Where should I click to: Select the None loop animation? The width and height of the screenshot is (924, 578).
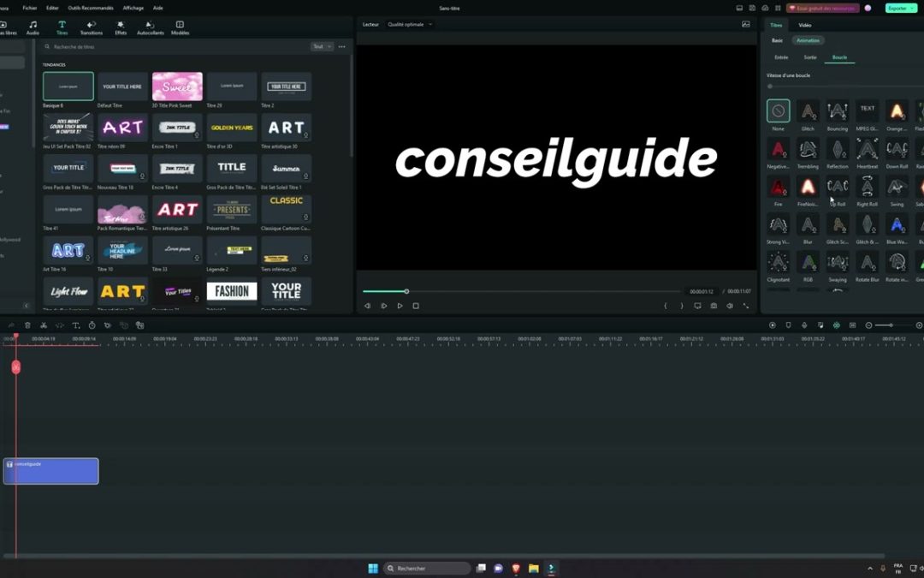778,110
